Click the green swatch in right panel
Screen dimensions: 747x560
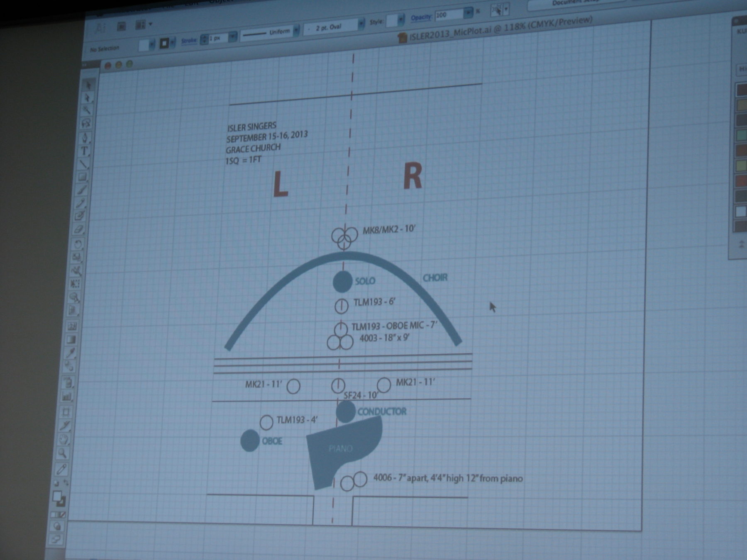pyautogui.click(x=742, y=135)
